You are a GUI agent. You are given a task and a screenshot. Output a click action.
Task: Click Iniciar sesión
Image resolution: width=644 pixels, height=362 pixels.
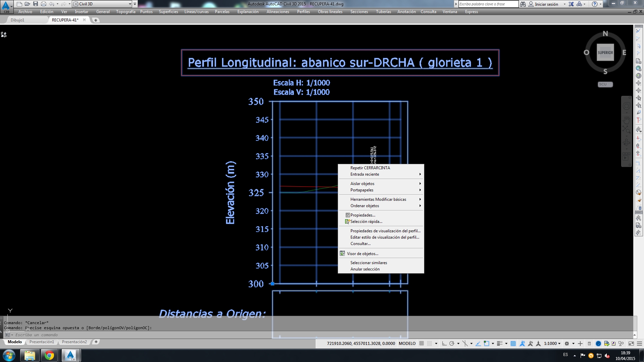[x=546, y=4]
